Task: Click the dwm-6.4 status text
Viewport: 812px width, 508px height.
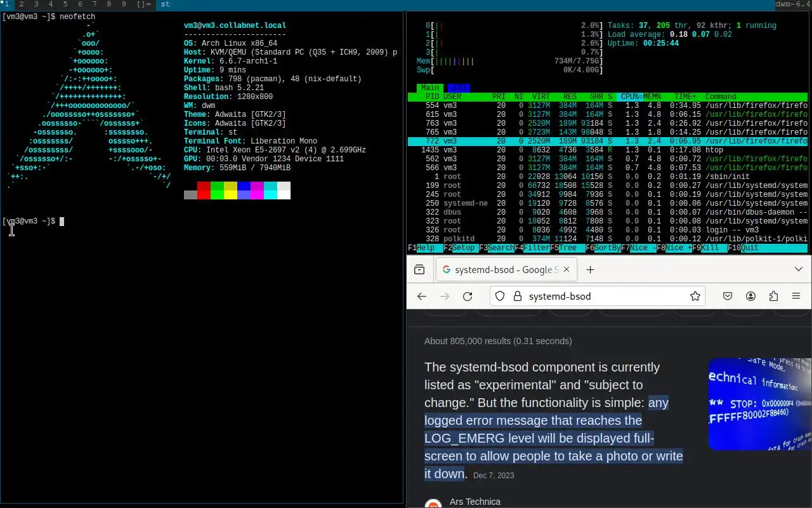Action: [x=793, y=4]
